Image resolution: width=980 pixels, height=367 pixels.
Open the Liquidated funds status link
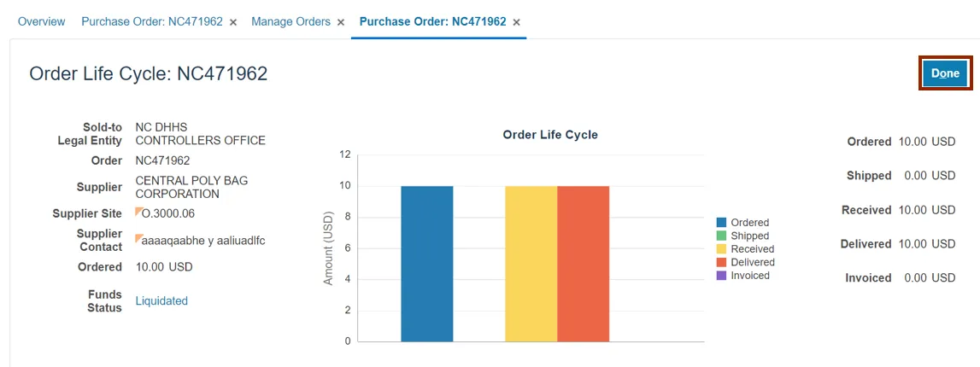click(161, 301)
